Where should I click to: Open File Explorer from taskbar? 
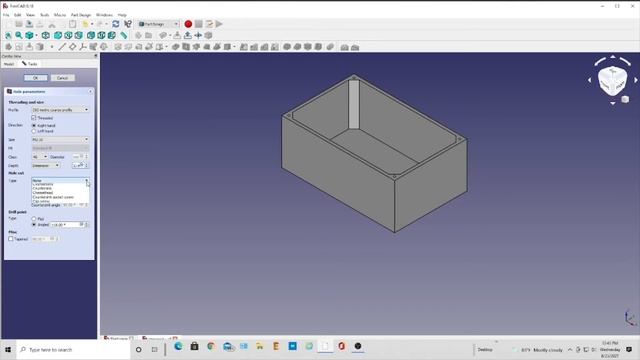point(260,347)
